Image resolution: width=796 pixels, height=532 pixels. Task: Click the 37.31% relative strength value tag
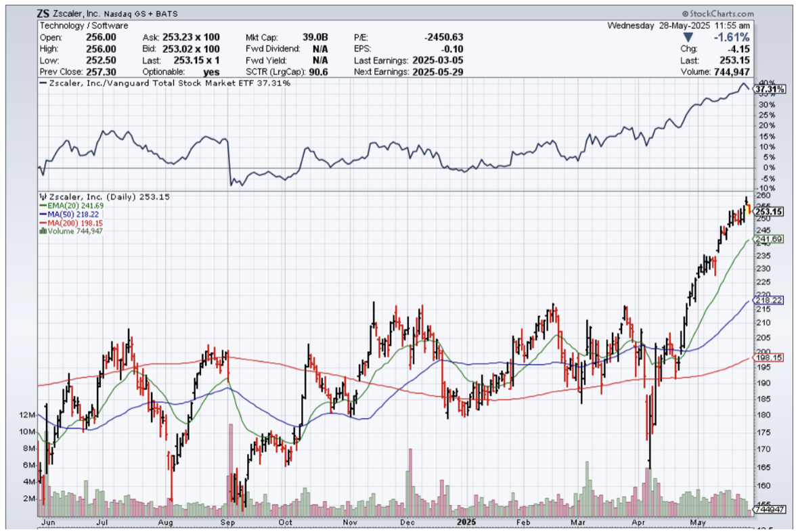click(x=770, y=89)
